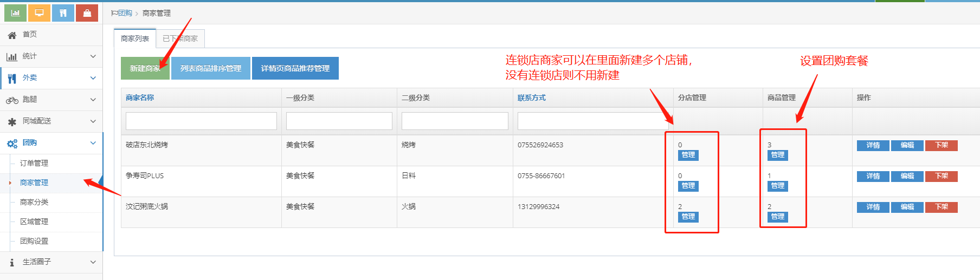Click the home icon beside 首页
This screenshot has height=280, width=980.
pyautogui.click(x=12, y=35)
